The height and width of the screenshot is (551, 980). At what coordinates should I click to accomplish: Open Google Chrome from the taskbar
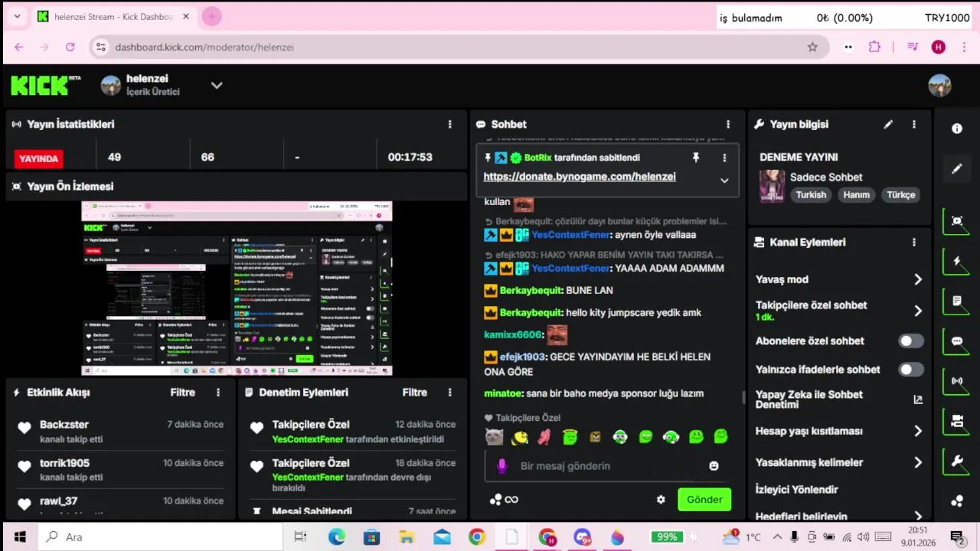(477, 536)
